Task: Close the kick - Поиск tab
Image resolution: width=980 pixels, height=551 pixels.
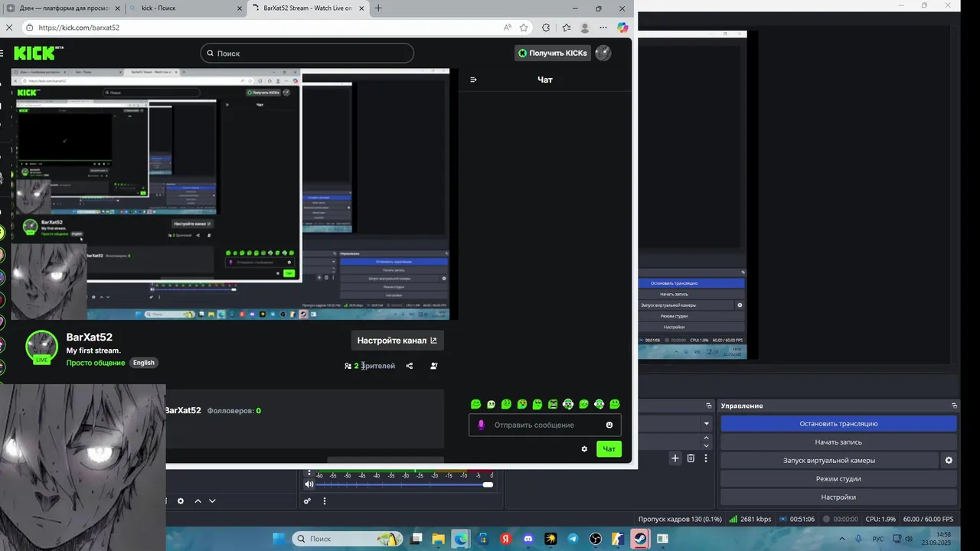Action: coord(239,8)
